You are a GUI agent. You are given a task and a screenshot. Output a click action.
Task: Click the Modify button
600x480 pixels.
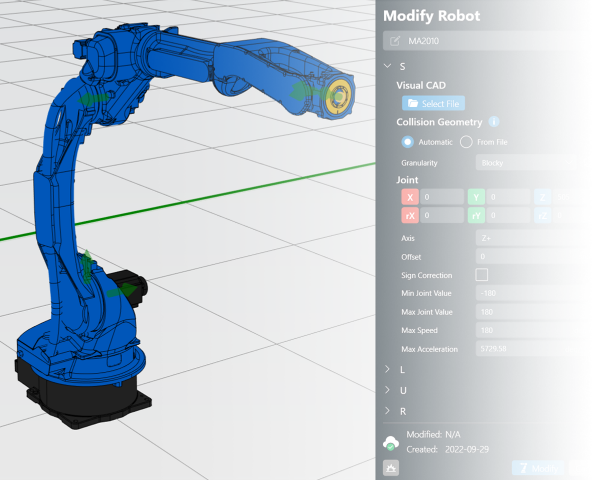[x=539, y=468]
